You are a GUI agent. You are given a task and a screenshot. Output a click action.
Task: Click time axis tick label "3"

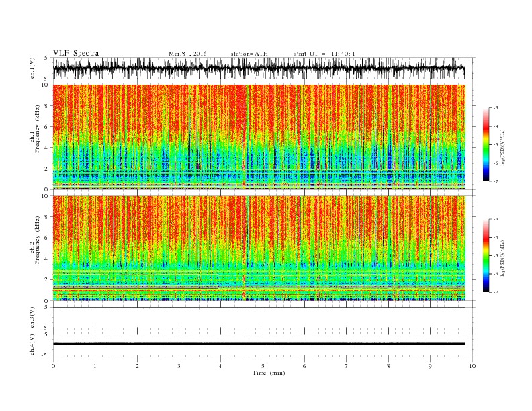coord(179,366)
